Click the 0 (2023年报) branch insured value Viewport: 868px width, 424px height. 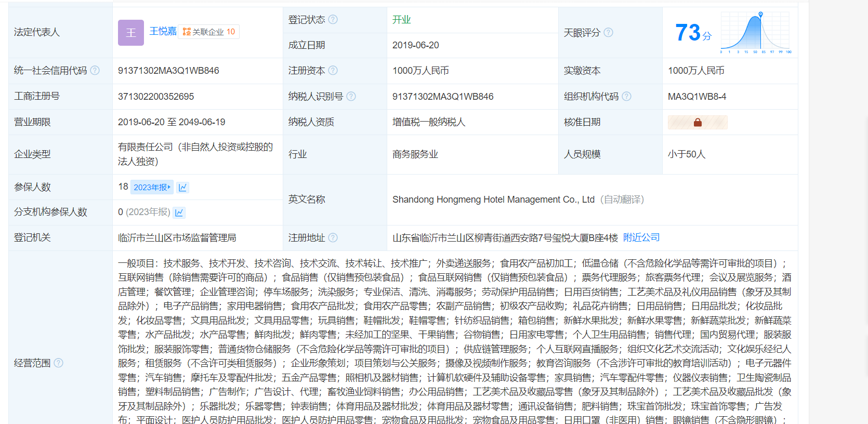click(144, 212)
